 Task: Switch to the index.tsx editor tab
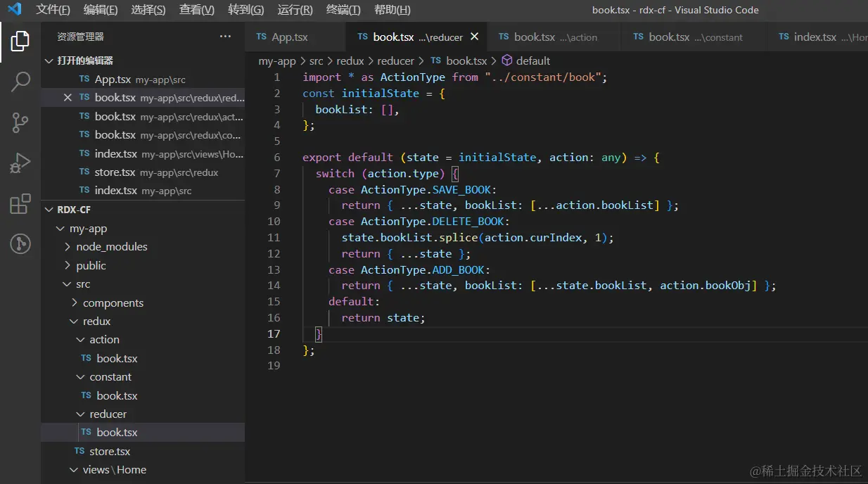(x=817, y=37)
